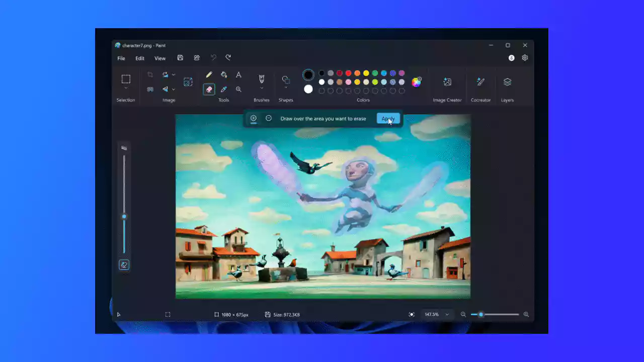
Task: Click the Rotate image icon
Action: [165, 74]
